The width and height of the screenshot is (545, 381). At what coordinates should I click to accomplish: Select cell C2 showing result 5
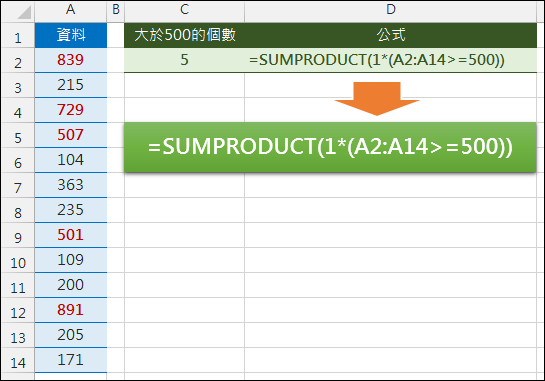tap(184, 60)
